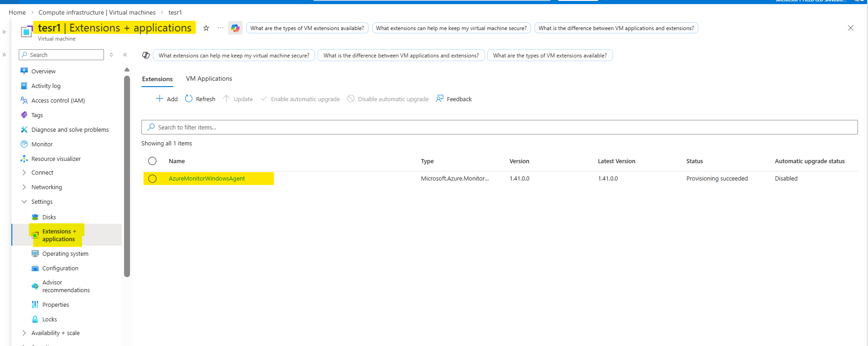This screenshot has height=346, width=868.
Task: Click the tesr1 breadcrumb link
Action: point(175,12)
